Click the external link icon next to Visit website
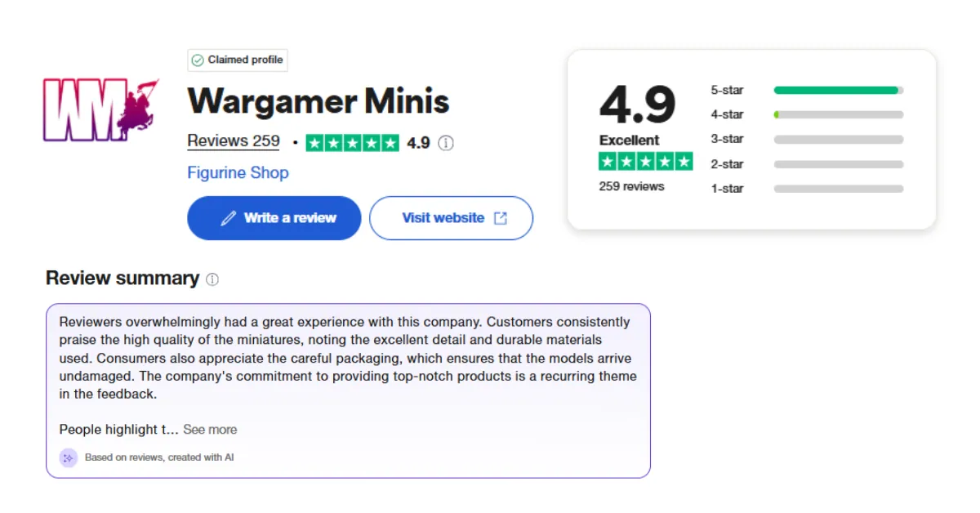The height and width of the screenshot is (513, 980). (501, 217)
